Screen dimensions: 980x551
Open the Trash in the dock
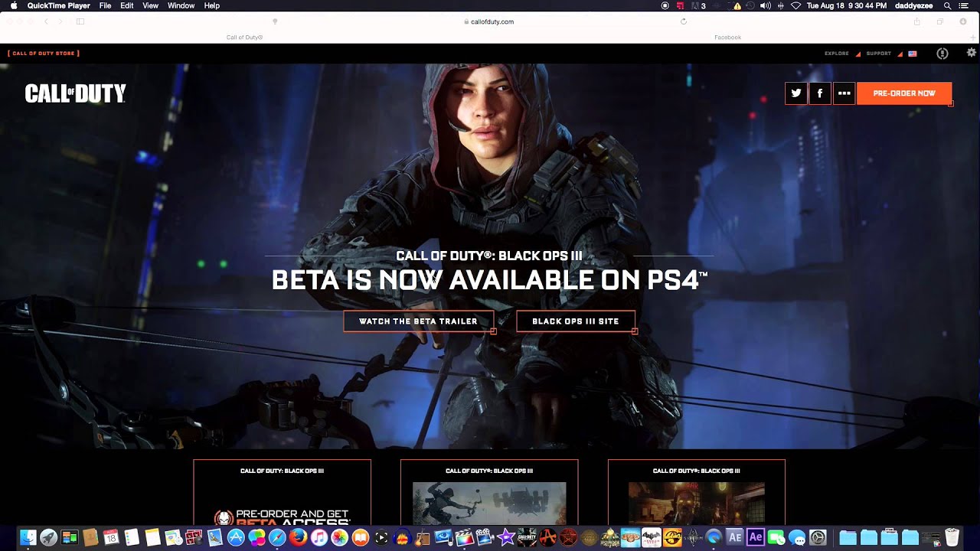coord(952,537)
